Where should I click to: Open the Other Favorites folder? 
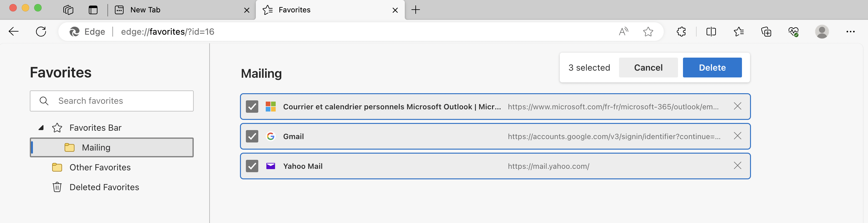point(100,167)
